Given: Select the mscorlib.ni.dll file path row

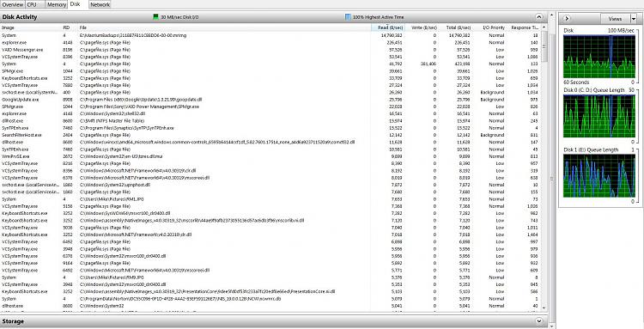Looking at the screenshot, I should point(271,220).
